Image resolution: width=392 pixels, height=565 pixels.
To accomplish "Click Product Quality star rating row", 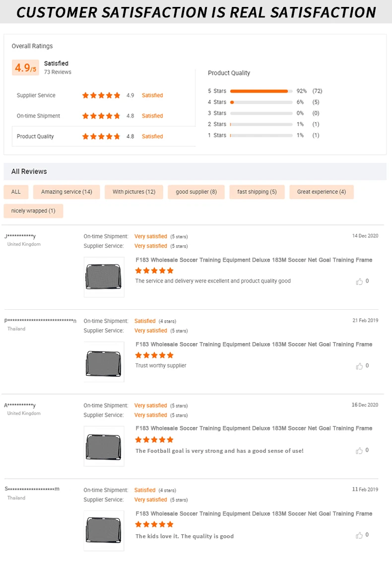I will tap(101, 136).
